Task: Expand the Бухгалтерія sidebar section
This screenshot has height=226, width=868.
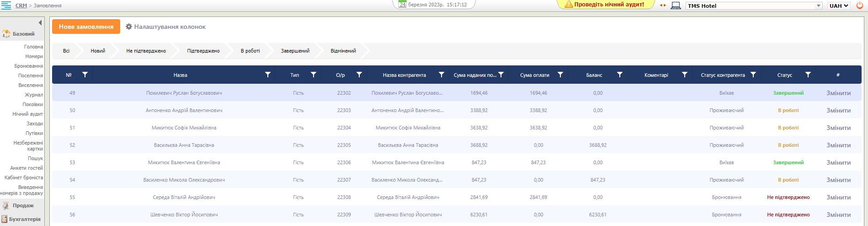Action: coord(24,219)
